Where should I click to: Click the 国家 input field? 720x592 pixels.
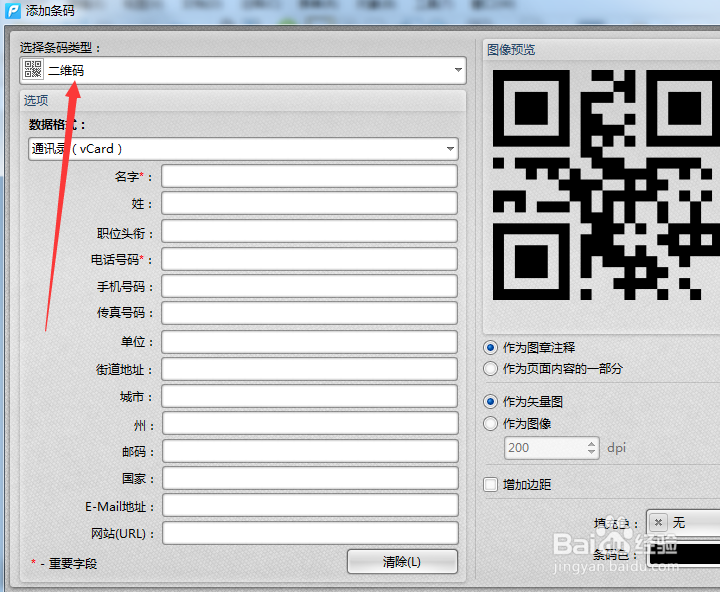pos(310,478)
